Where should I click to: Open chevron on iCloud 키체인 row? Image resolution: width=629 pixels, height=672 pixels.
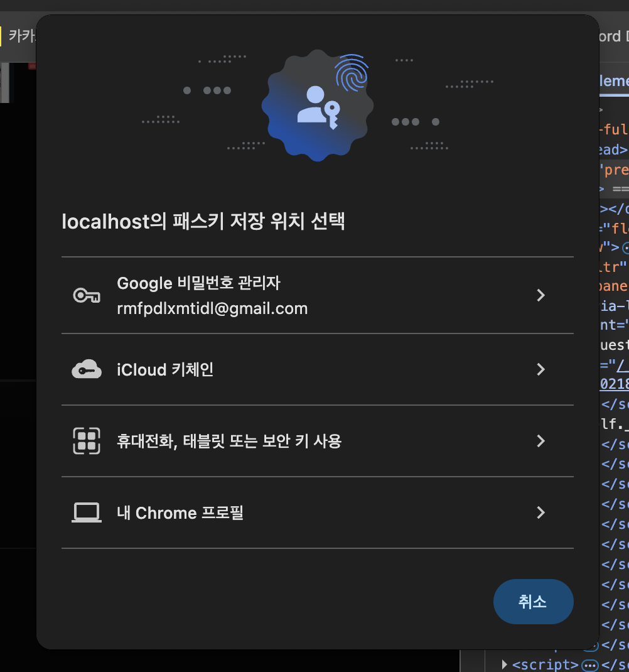pos(540,369)
